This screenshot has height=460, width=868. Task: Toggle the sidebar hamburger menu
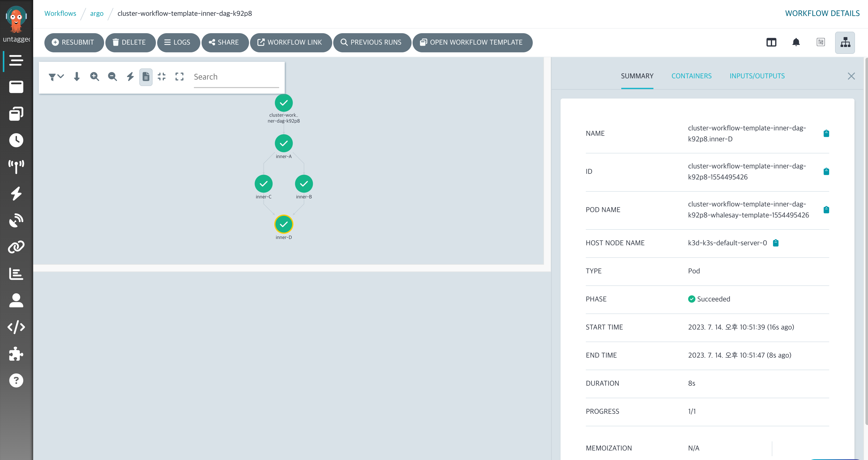coord(16,60)
